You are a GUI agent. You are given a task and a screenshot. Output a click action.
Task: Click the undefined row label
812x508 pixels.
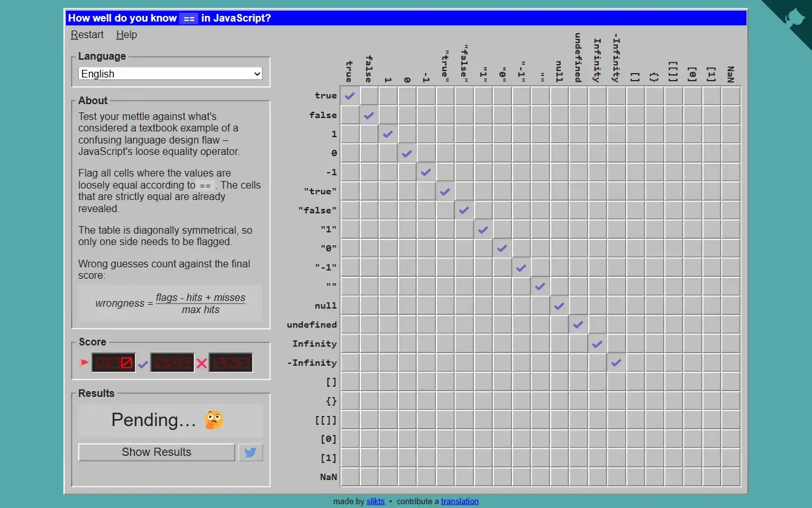[x=311, y=324]
